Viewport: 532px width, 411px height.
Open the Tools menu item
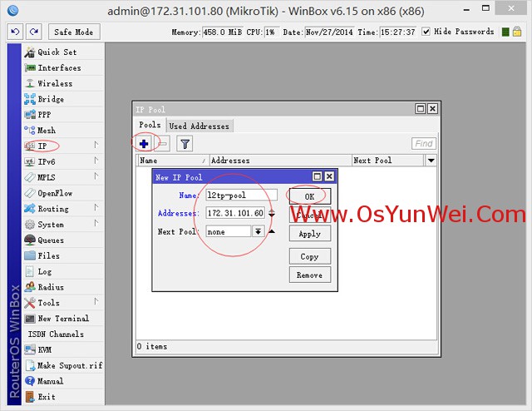63,303
